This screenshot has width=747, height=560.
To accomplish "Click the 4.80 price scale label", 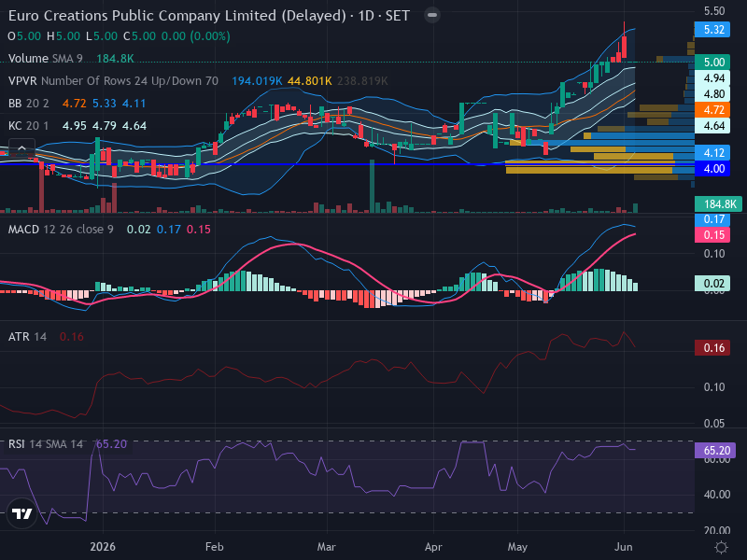I will click(x=712, y=94).
